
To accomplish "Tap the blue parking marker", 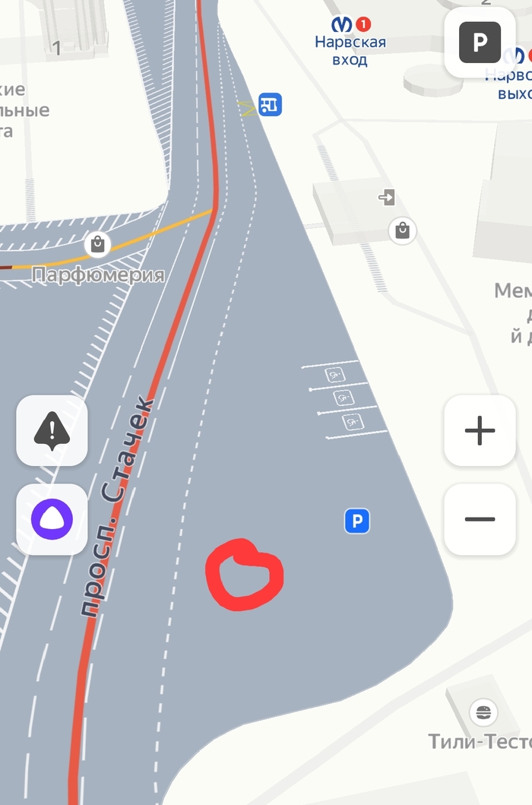I will [357, 521].
